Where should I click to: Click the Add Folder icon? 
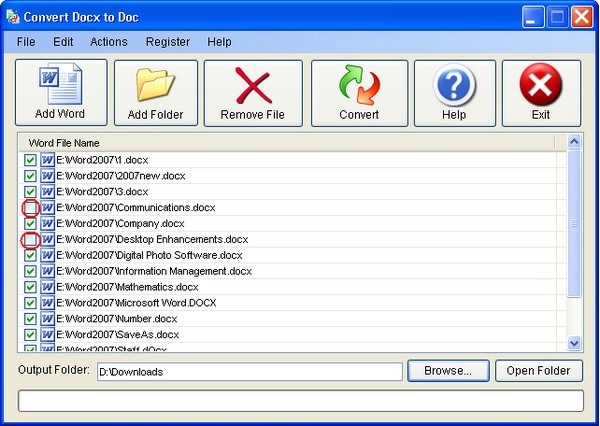pos(155,84)
